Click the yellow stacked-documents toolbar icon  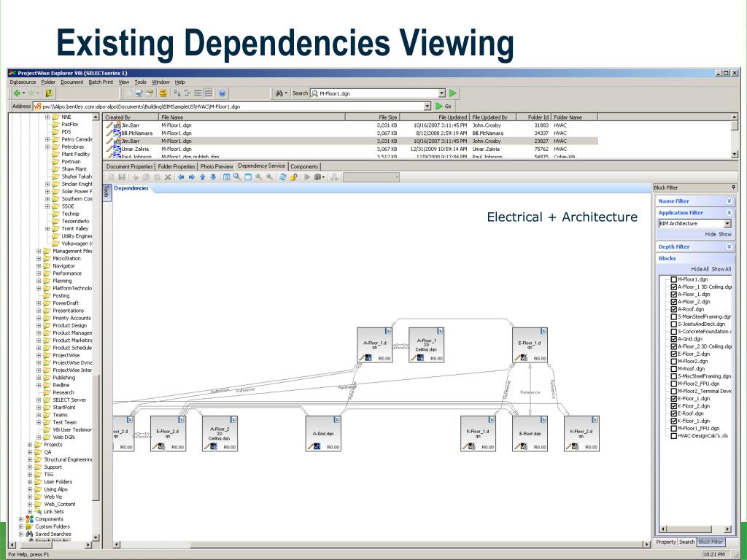coord(163,93)
